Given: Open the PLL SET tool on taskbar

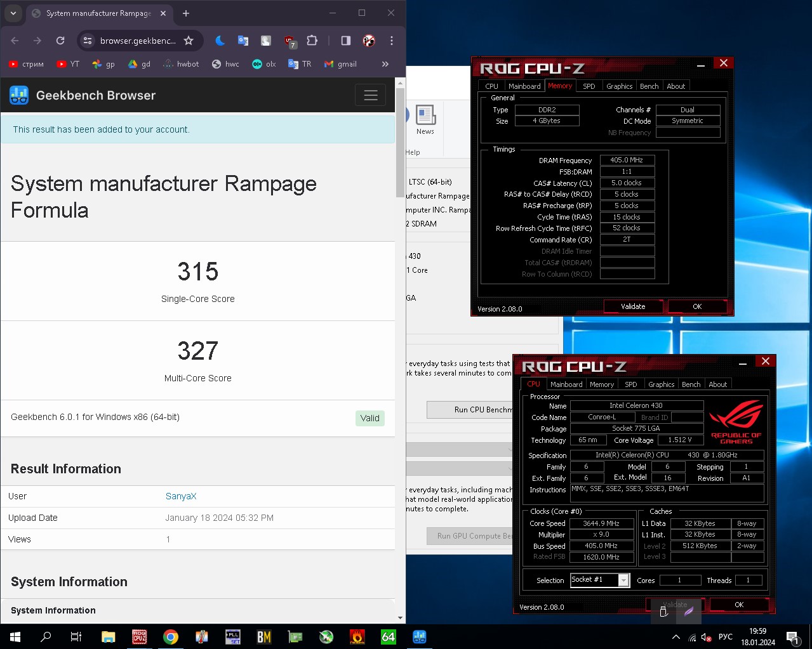Looking at the screenshot, I should [x=233, y=637].
